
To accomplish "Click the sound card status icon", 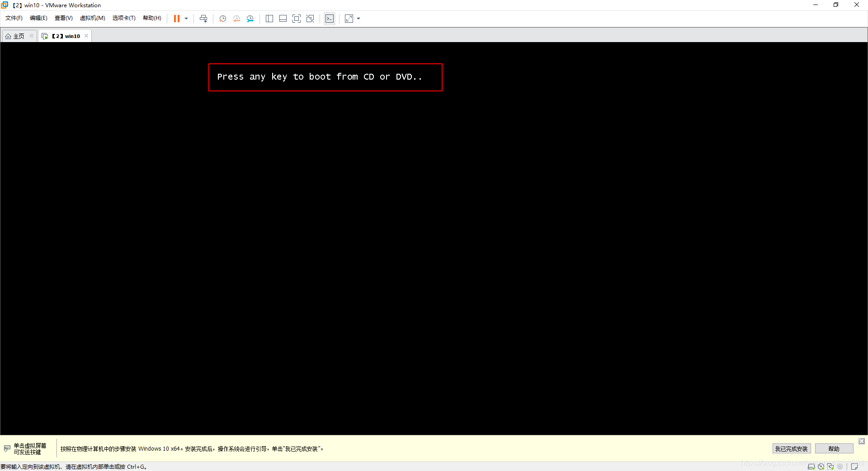I will [840, 466].
